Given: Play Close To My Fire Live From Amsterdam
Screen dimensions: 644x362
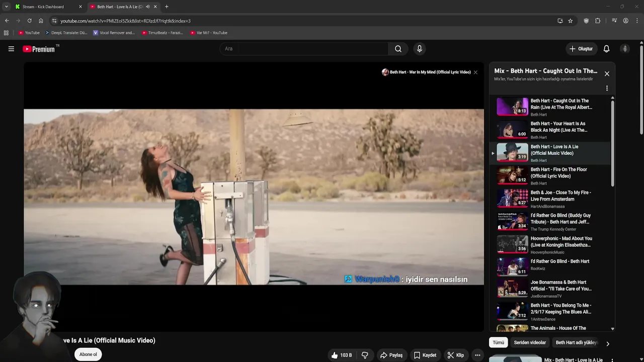Looking at the screenshot, I should coord(513,199).
